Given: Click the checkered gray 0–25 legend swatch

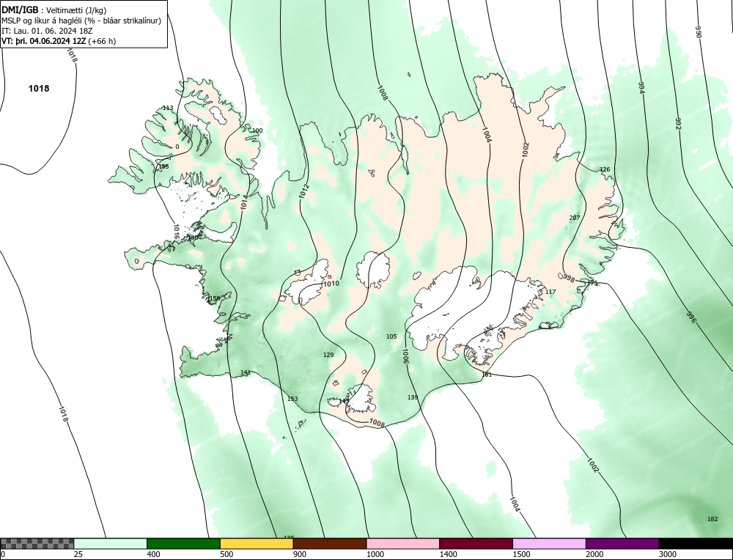Looking at the screenshot, I should tap(37, 544).
